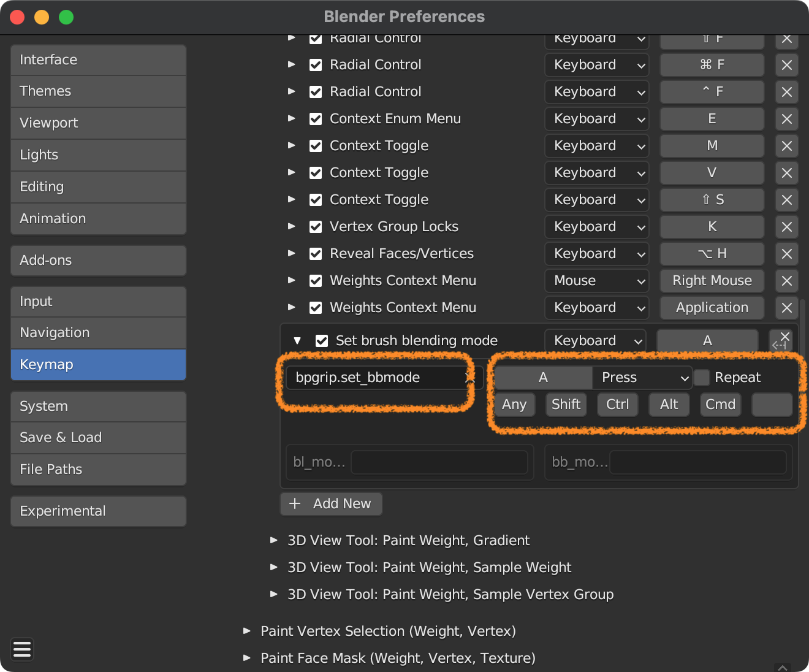
Task: Remove the Vertex Group Locks keymap entry
Action: 787,227
